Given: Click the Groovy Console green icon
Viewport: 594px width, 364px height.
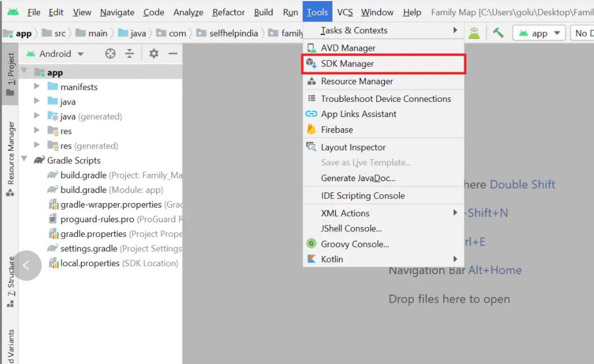Looking at the screenshot, I should click(x=311, y=244).
